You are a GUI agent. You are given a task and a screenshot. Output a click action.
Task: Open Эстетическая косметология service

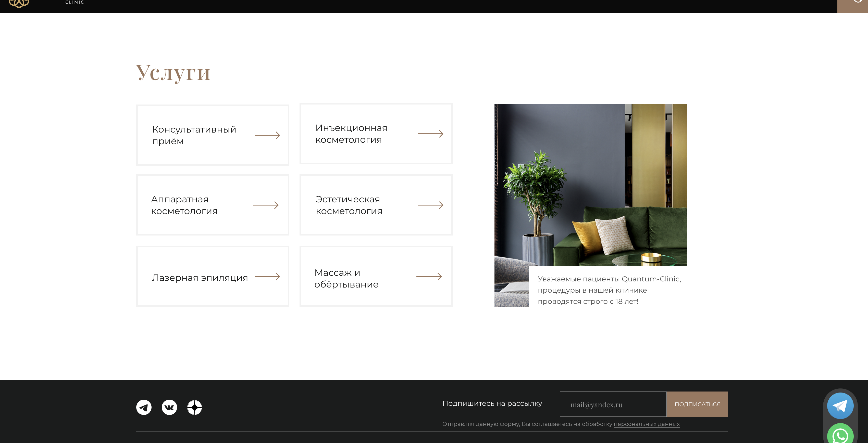click(376, 205)
